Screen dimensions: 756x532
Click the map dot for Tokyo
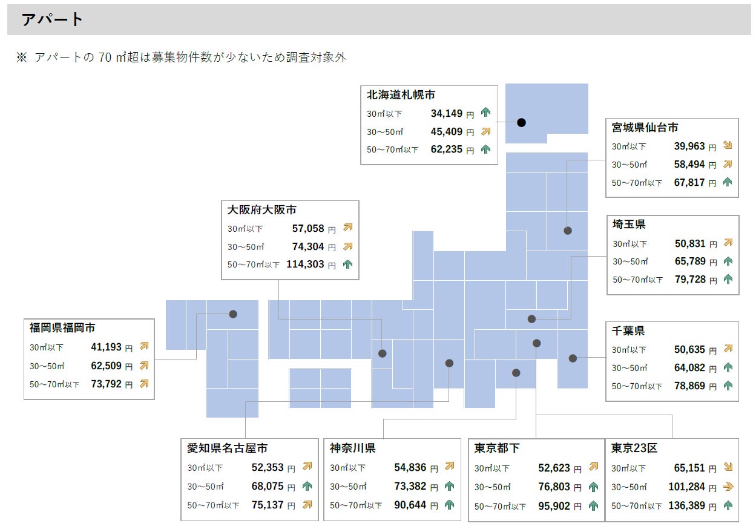pos(536,343)
